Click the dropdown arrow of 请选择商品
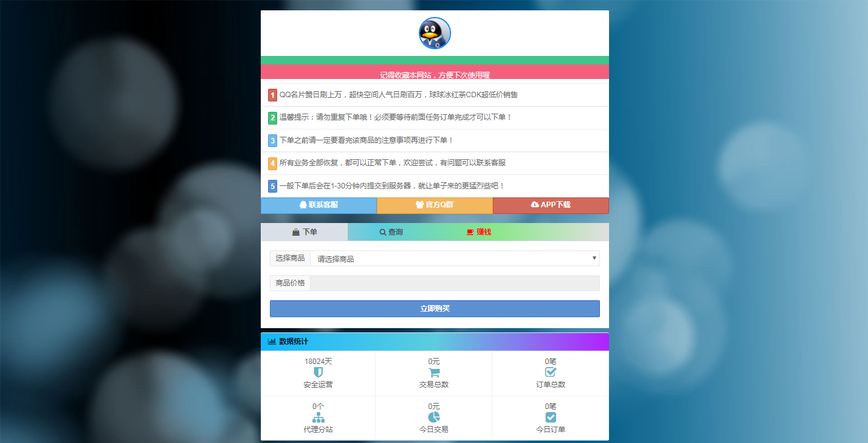 594,258
